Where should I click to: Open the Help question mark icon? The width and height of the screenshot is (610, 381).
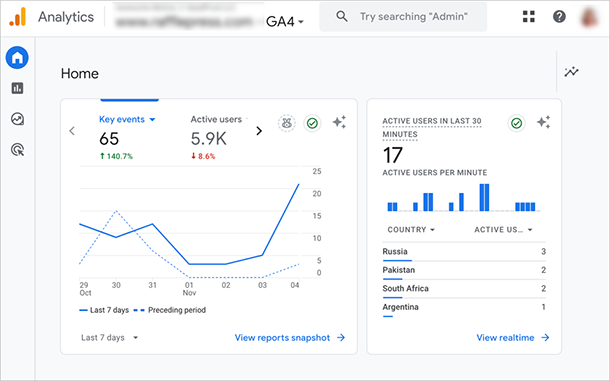(559, 16)
